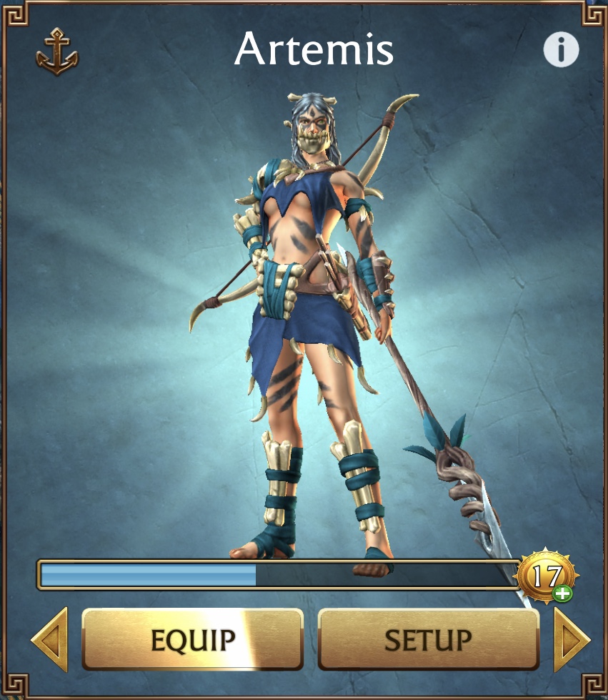Click the gold level 17 badge
This screenshot has width=608, height=700.
coord(547,576)
